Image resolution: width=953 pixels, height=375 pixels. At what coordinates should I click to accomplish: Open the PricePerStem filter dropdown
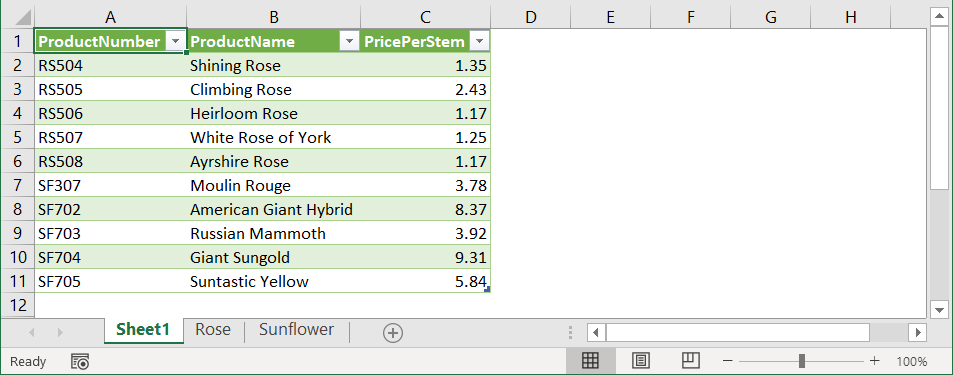[480, 41]
